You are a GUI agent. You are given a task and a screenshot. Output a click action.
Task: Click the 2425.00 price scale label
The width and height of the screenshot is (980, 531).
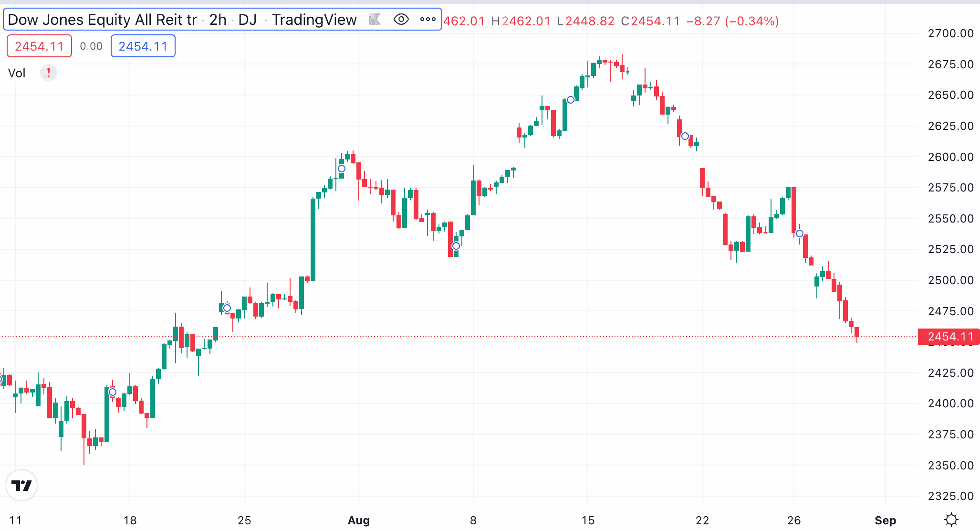(951, 373)
